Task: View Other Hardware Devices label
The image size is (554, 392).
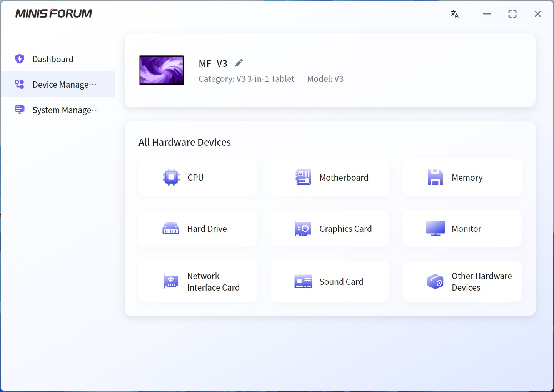Action: 481,282
